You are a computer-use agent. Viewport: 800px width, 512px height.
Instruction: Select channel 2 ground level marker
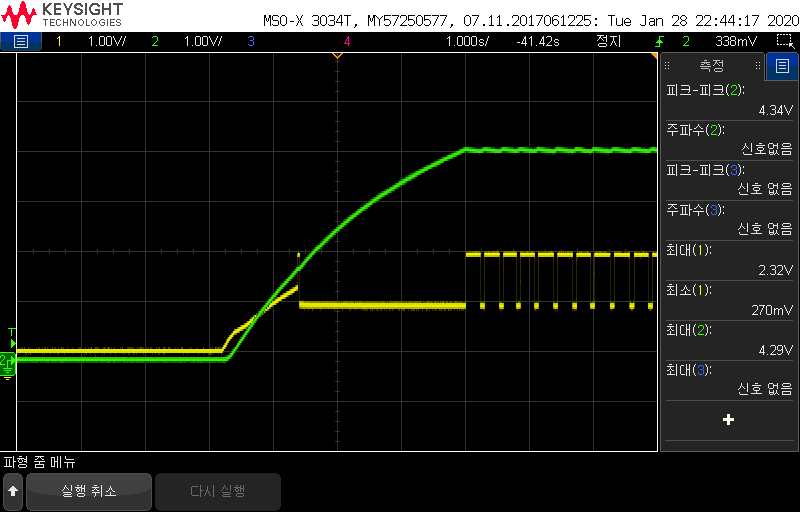(8, 362)
